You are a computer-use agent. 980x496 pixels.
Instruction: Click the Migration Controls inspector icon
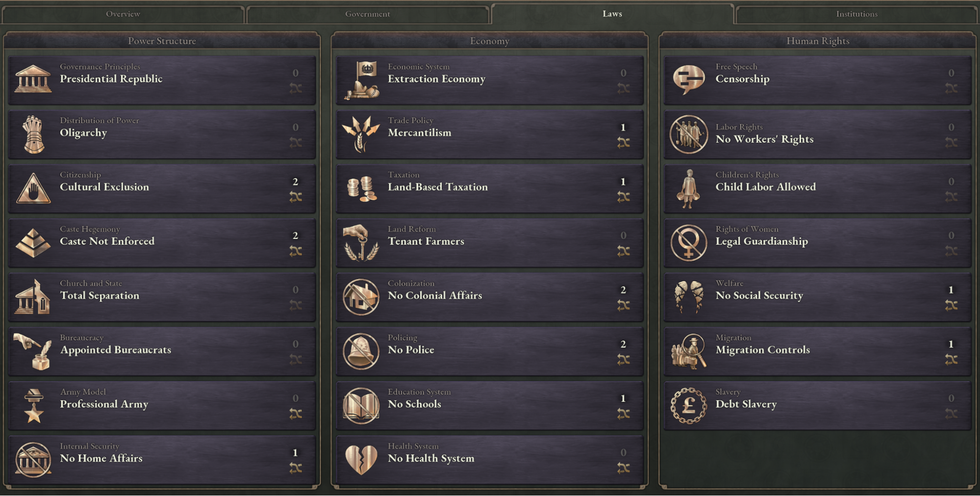689,351
